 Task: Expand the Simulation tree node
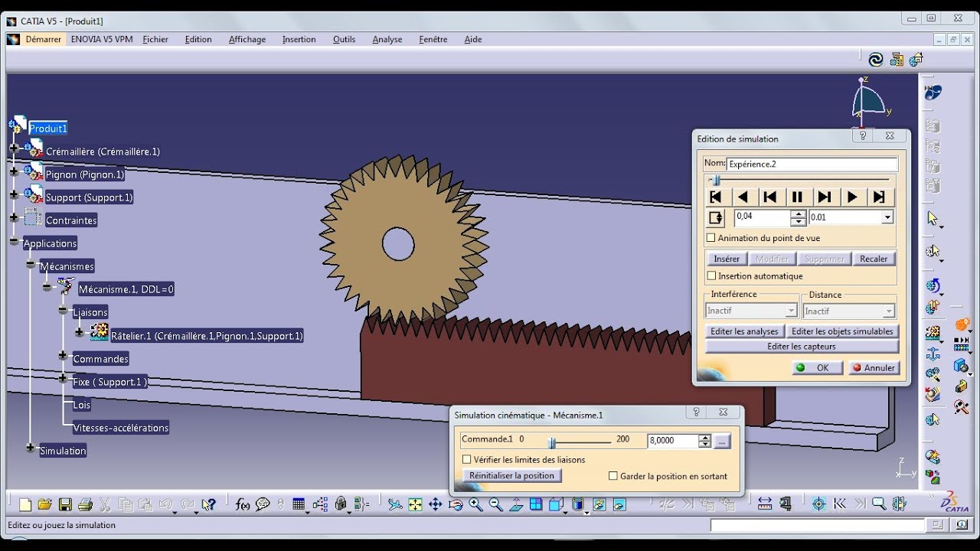(31, 448)
